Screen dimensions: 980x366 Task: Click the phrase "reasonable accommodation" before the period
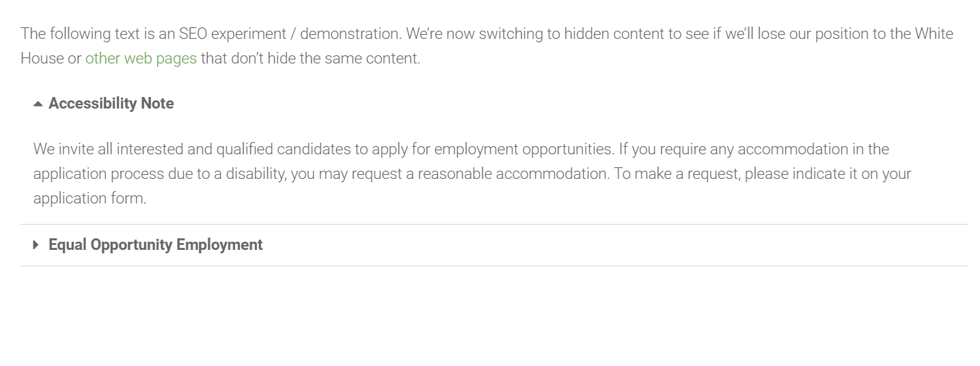[513, 173]
